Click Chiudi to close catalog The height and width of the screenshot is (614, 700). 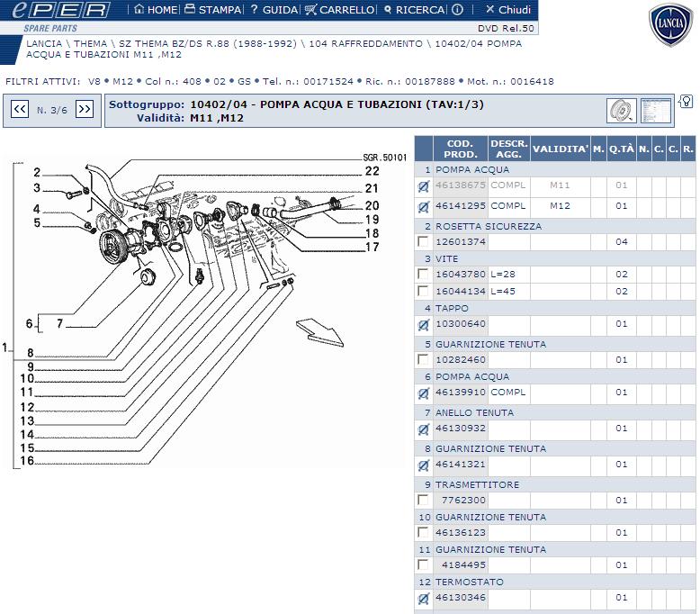click(x=508, y=9)
